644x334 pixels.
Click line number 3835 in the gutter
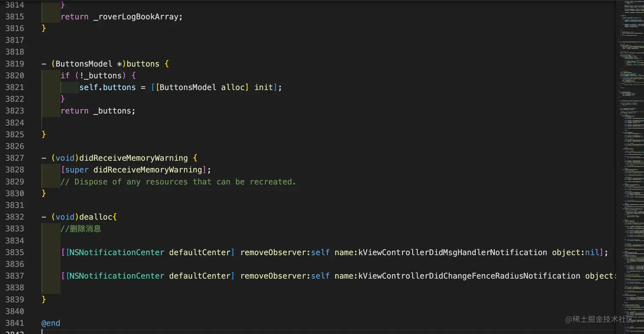[x=14, y=252]
